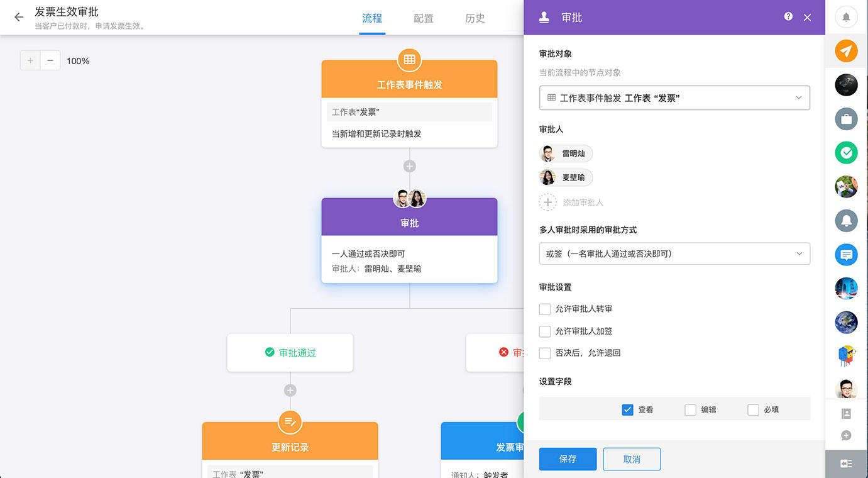Select the 工作表事件触发 node header
The height and width of the screenshot is (478, 868).
[x=409, y=79]
